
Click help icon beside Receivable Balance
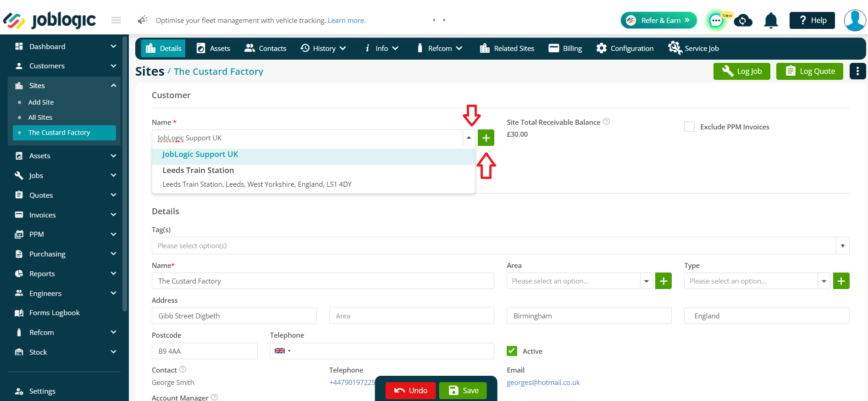click(606, 122)
